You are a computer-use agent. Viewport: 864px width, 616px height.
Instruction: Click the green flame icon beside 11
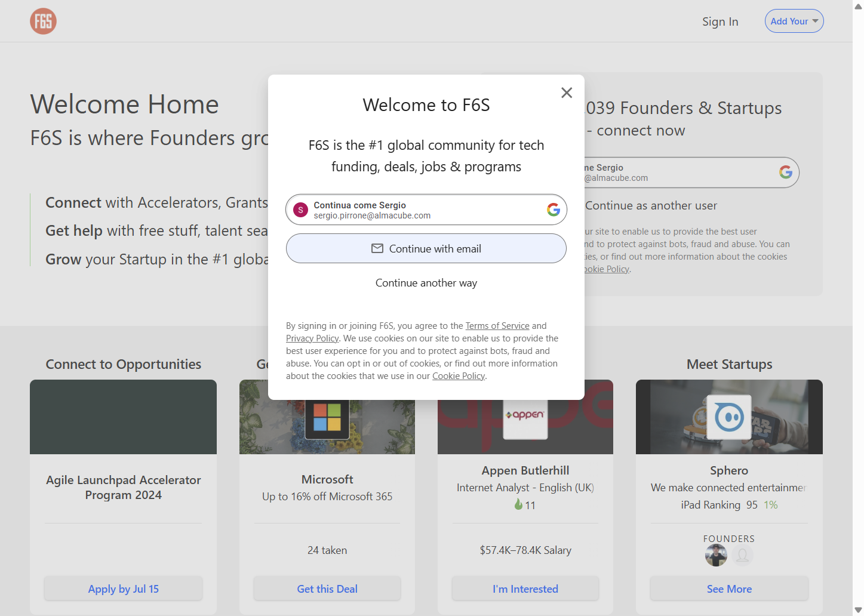pos(518,504)
